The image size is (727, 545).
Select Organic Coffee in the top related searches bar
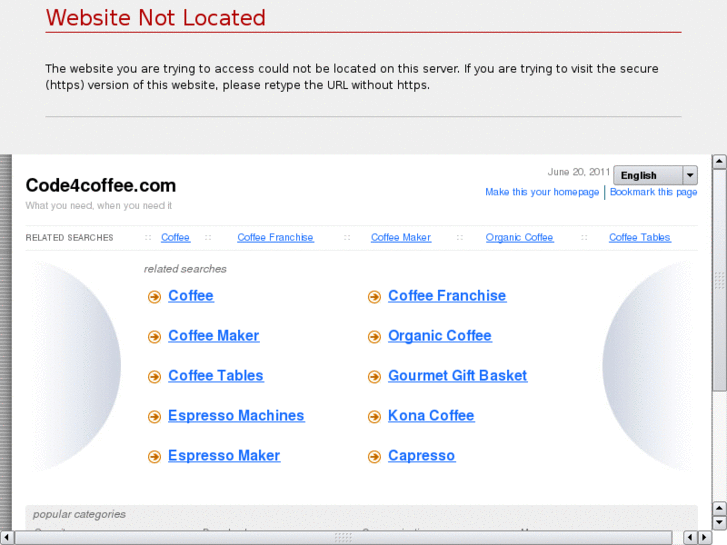click(519, 237)
